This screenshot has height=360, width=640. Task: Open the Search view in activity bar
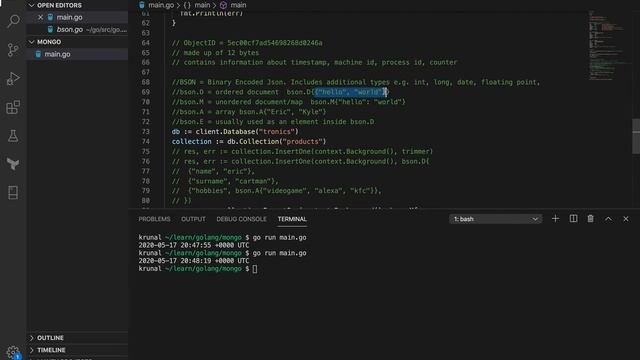click(x=13, y=21)
